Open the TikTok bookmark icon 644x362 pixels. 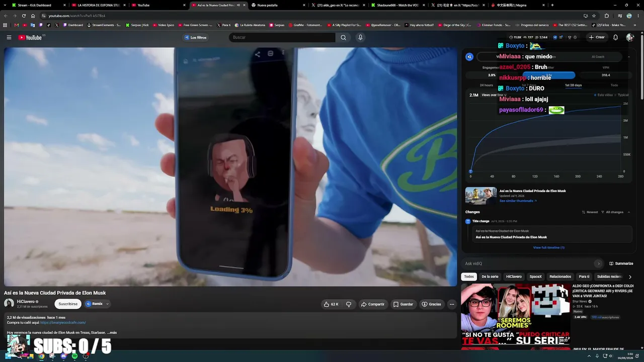49,25
